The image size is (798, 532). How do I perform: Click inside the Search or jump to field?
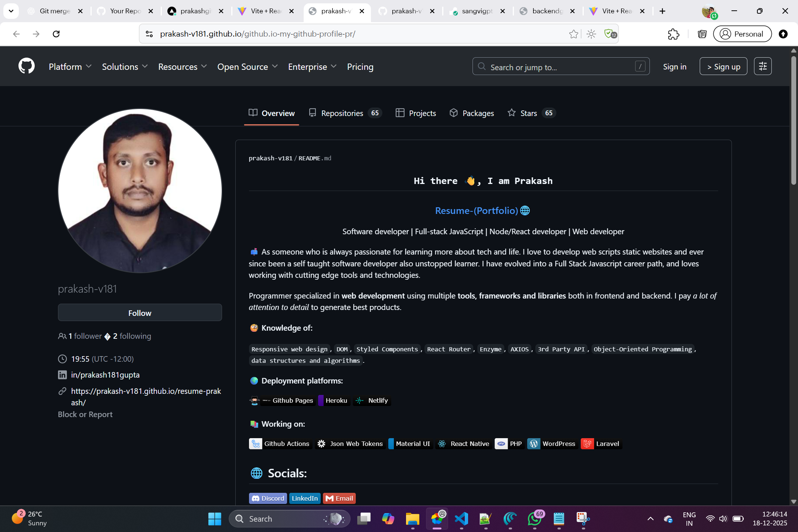coord(554,66)
